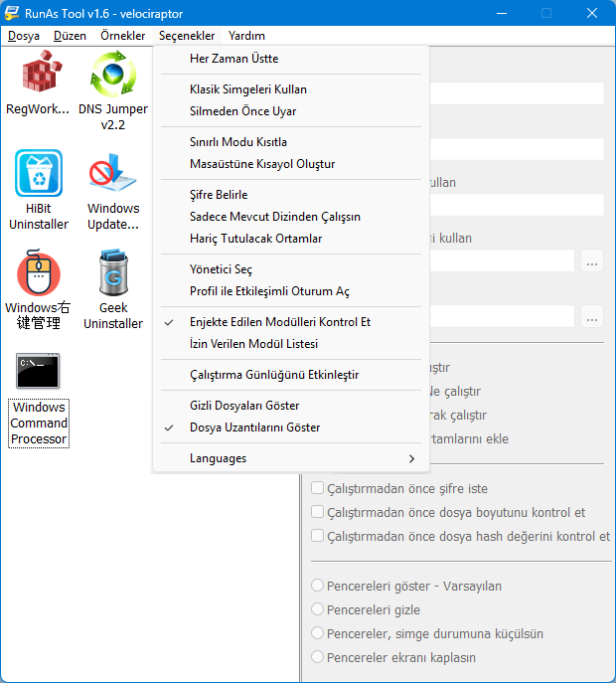Choose Pencereler ekranı kaplasın radio option
Viewport: 616px width, 683px height.
tap(317, 656)
